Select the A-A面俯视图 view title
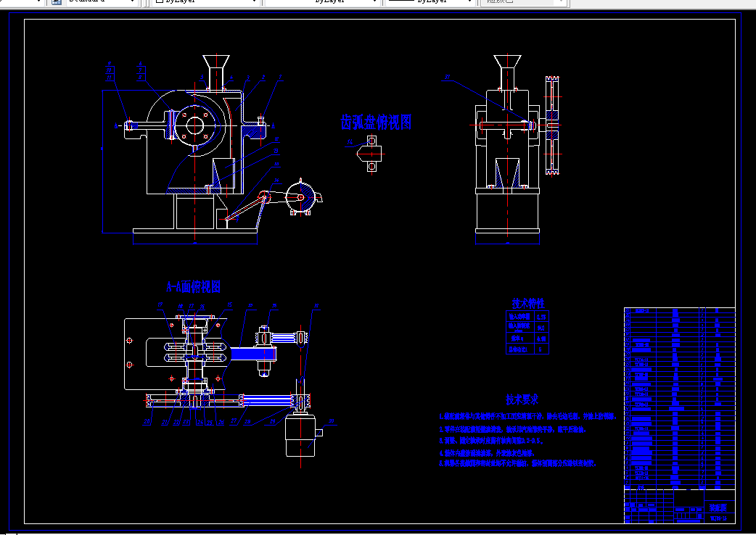The image size is (756, 535). click(x=193, y=287)
